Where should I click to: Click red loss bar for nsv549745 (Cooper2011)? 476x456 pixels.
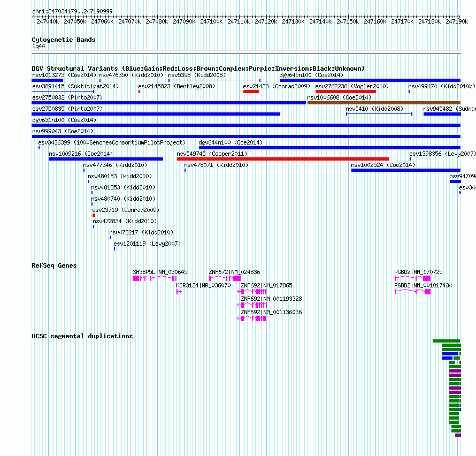[283, 159]
